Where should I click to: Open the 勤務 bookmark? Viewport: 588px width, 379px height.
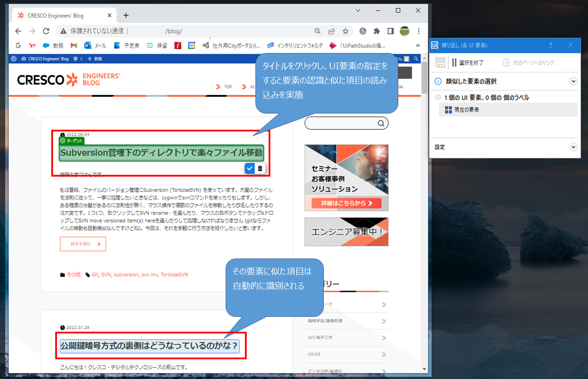[x=53, y=45]
